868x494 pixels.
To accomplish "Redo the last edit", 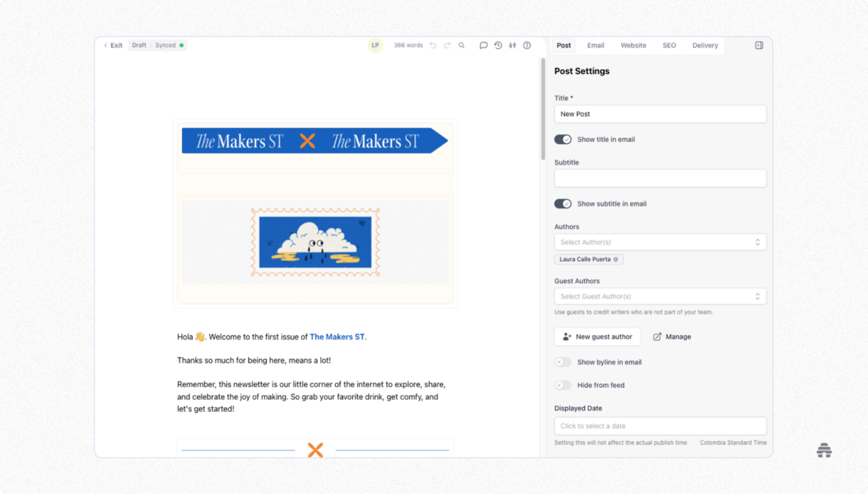I will (447, 45).
